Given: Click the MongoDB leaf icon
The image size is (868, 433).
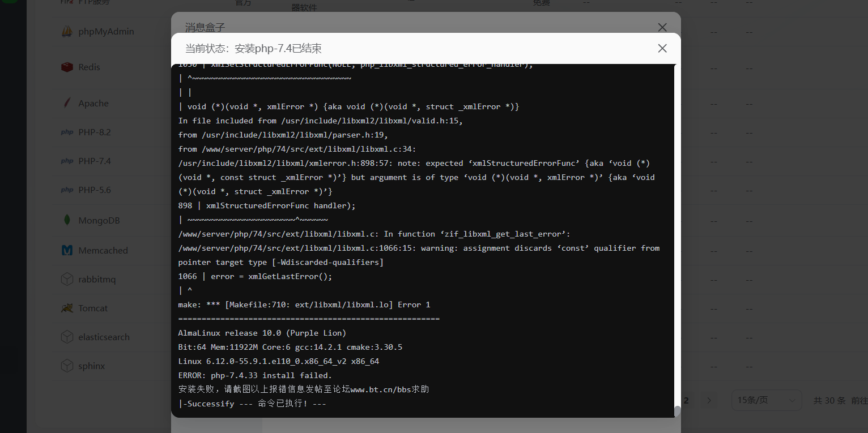Looking at the screenshot, I should pyautogui.click(x=67, y=220).
